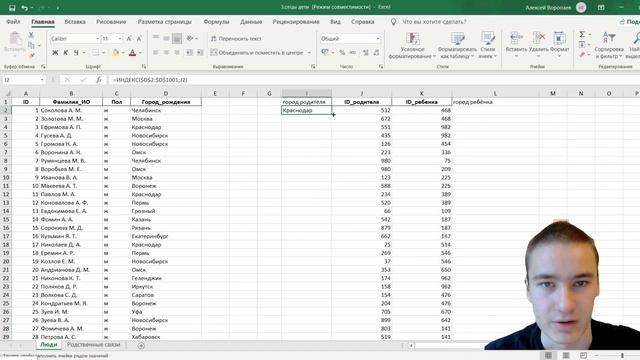Switch to Рецензирование ribbon tab

[296, 22]
